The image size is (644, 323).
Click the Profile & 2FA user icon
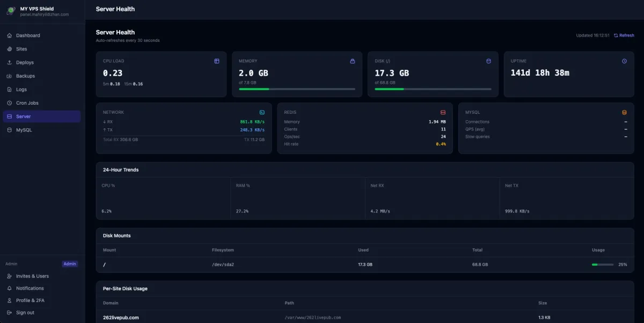coord(10,300)
